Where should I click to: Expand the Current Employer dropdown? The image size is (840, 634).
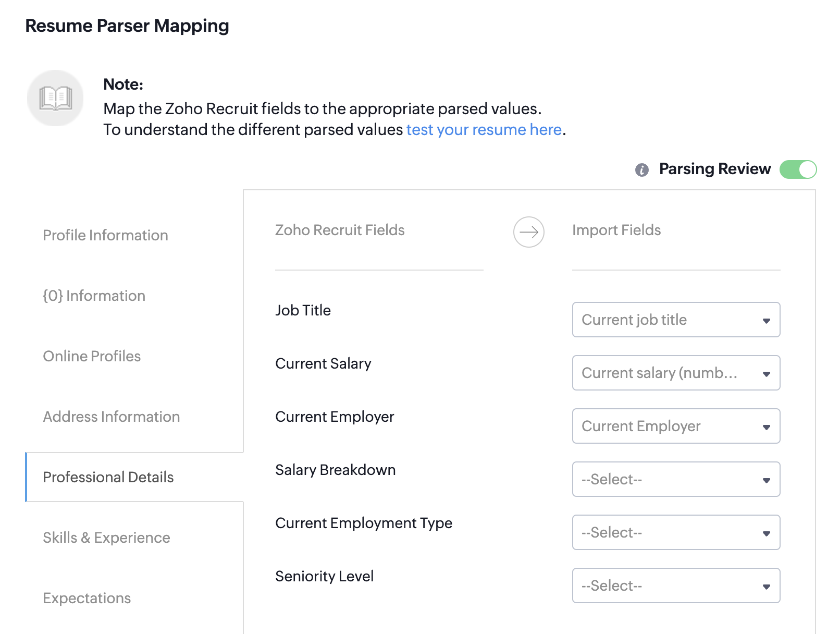[x=675, y=426]
